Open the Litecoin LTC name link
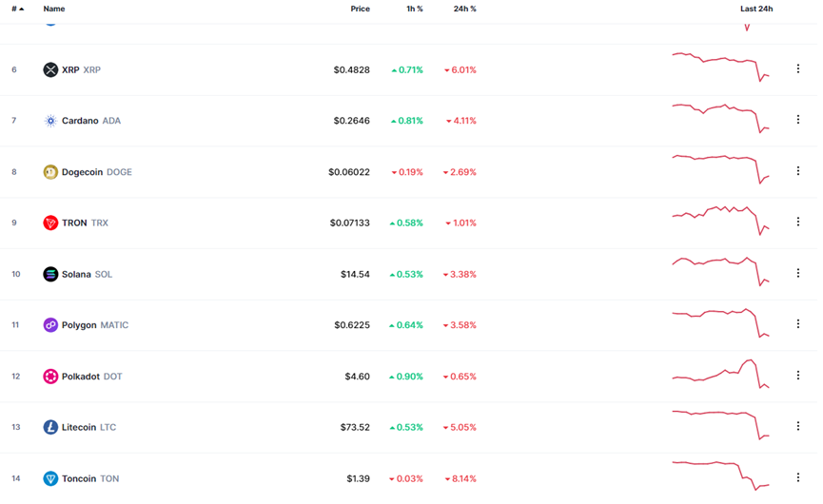823x504 pixels. coord(79,428)
